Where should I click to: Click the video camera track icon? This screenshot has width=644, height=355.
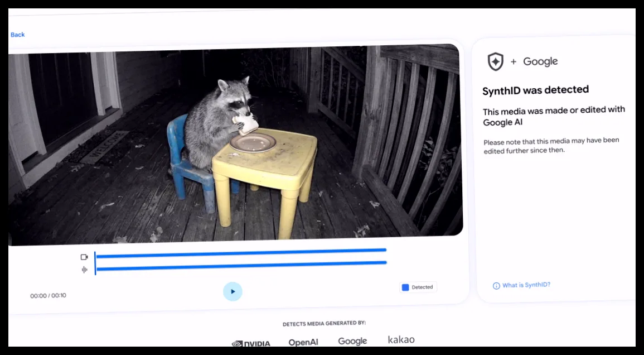[x=84, y=257]
